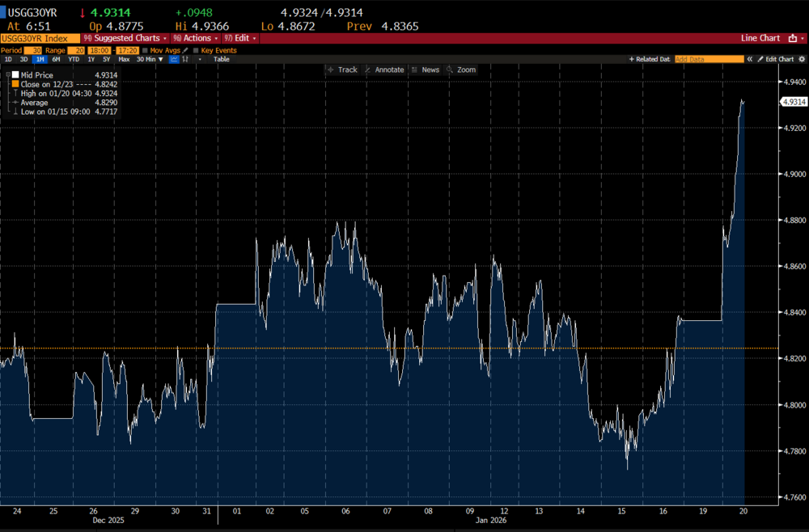Enable the Key Events checkbox

196,49
